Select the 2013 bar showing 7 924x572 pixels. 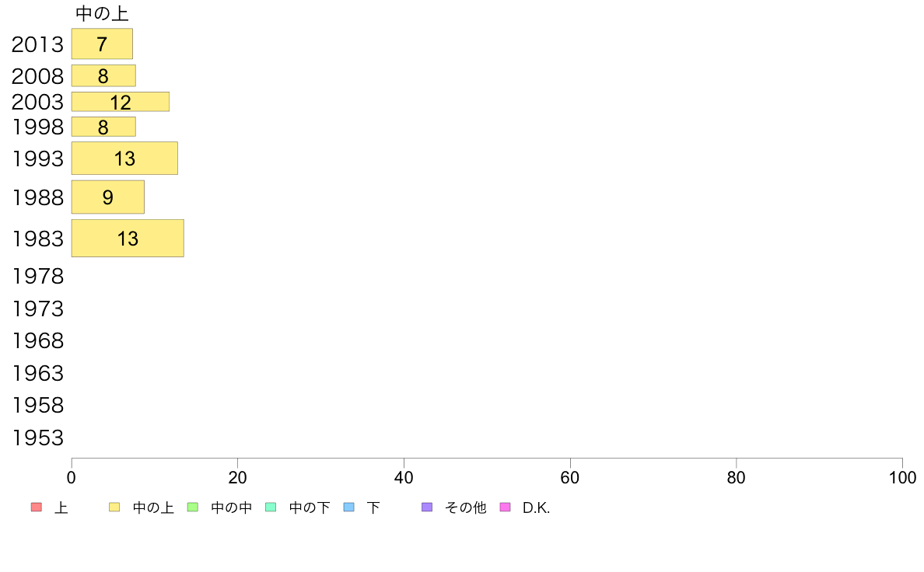102,44
